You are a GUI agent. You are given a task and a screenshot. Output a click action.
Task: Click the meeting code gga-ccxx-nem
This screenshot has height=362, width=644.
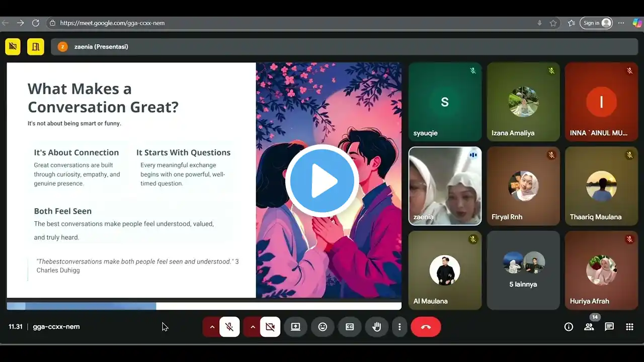click(x=56, y=327)
